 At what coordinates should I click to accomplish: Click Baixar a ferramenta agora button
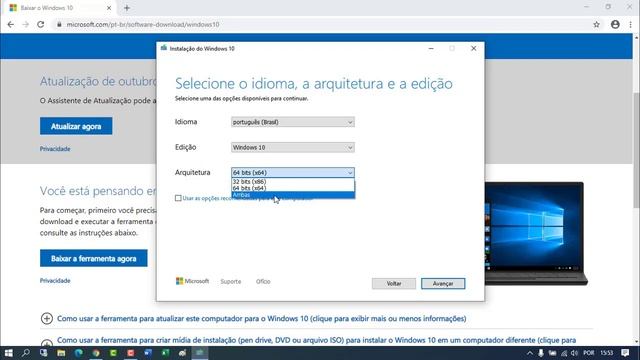(x=93, y=258)
